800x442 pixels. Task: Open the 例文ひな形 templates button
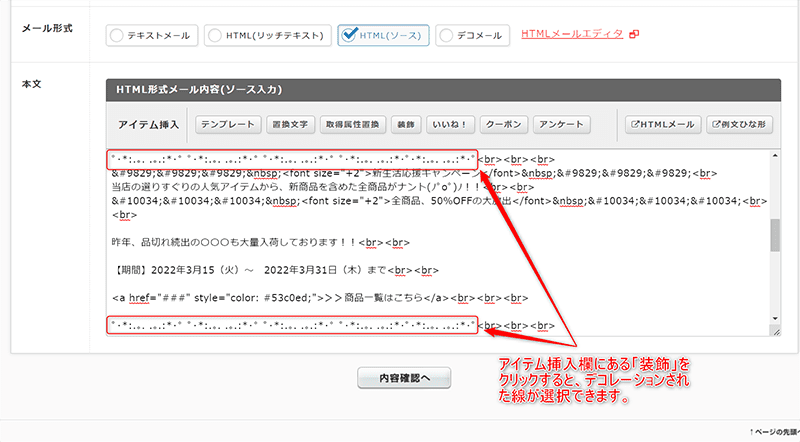coord(740,125)
